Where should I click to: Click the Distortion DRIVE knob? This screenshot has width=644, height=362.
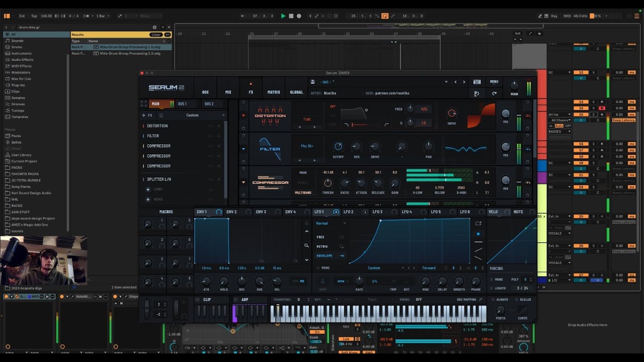click(x=451, y=114)
